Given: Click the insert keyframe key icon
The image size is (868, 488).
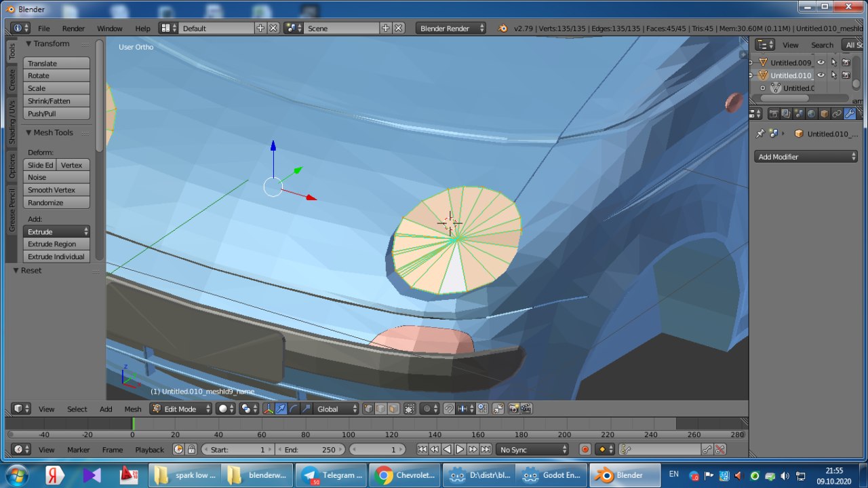Looking at the screenshot, I should 707,449.
